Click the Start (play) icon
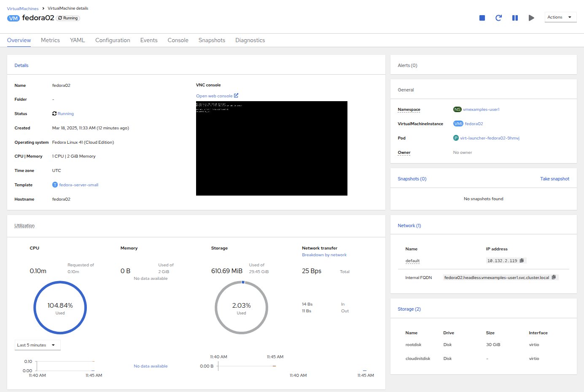584x392 pixels. click(x=531, y=18)
